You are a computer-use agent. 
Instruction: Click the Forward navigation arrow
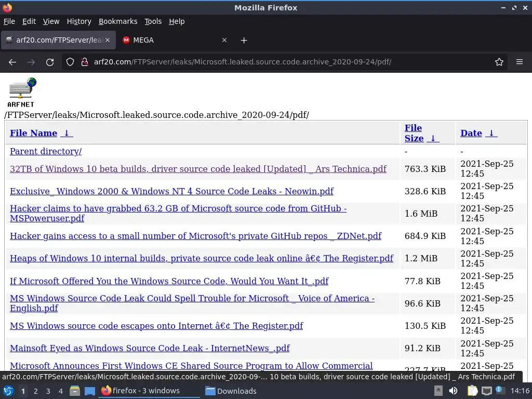31,62
